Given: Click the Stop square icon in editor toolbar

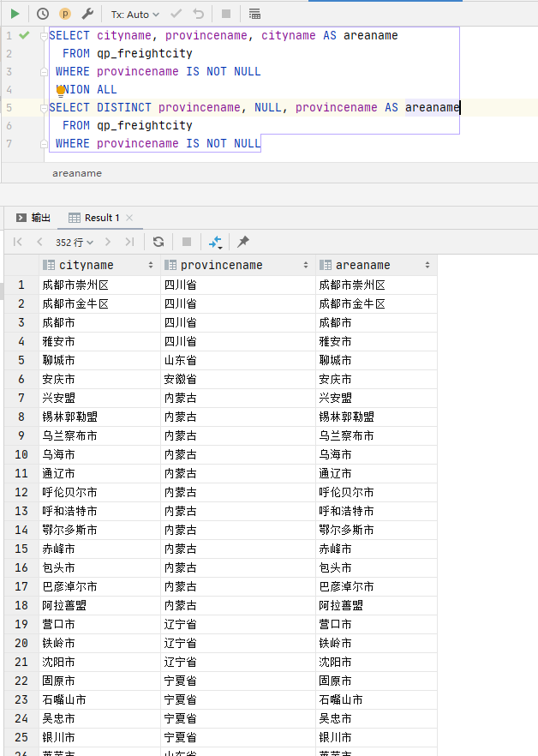Looking at the screenshot, I should [225, 14].
